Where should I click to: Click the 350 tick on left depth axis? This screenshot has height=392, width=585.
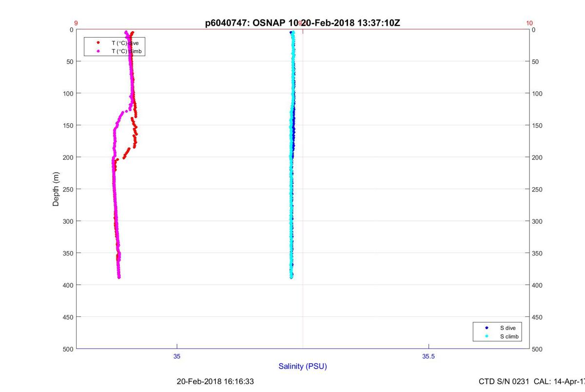point(69,253)
